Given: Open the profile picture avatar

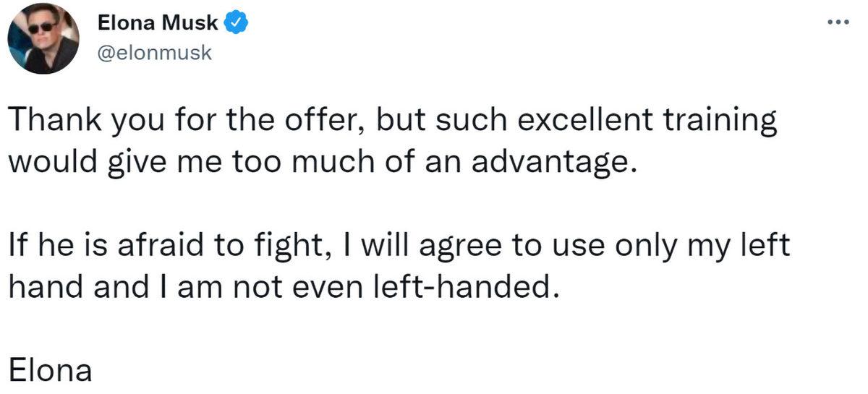Looking at the screenshot, I should coord(43,39).
